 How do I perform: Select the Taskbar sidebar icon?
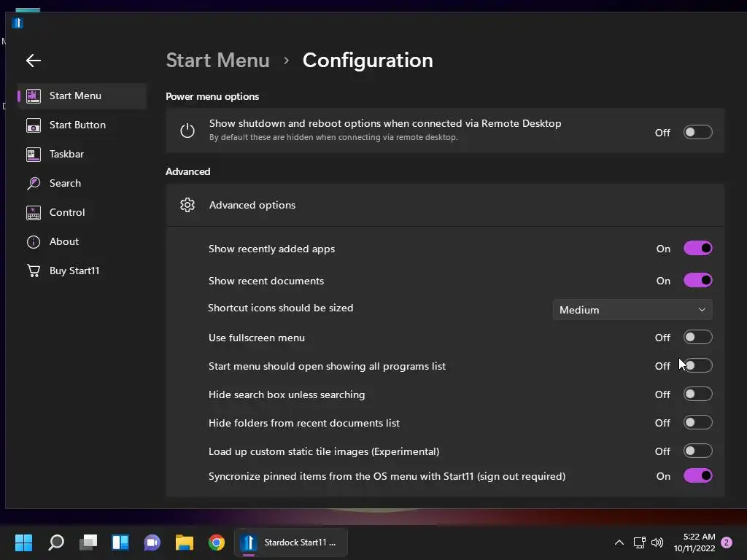click(34, 155)
